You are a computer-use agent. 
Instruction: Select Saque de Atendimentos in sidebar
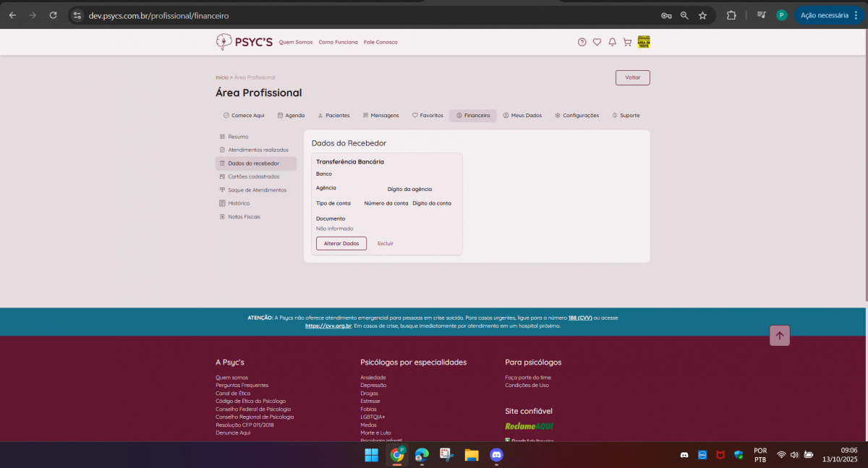(x=257, y=190)
